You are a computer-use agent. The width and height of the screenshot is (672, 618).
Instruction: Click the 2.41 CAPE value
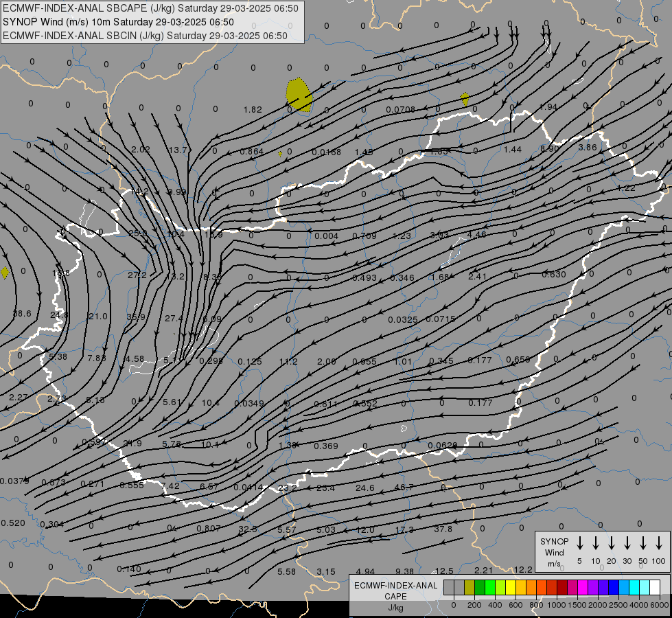(478, 276)
